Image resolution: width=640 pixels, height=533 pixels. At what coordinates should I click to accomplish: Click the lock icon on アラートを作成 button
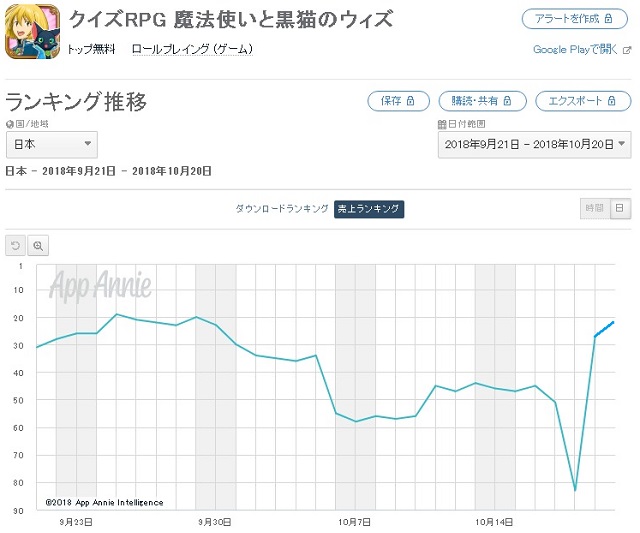(609, 19)
